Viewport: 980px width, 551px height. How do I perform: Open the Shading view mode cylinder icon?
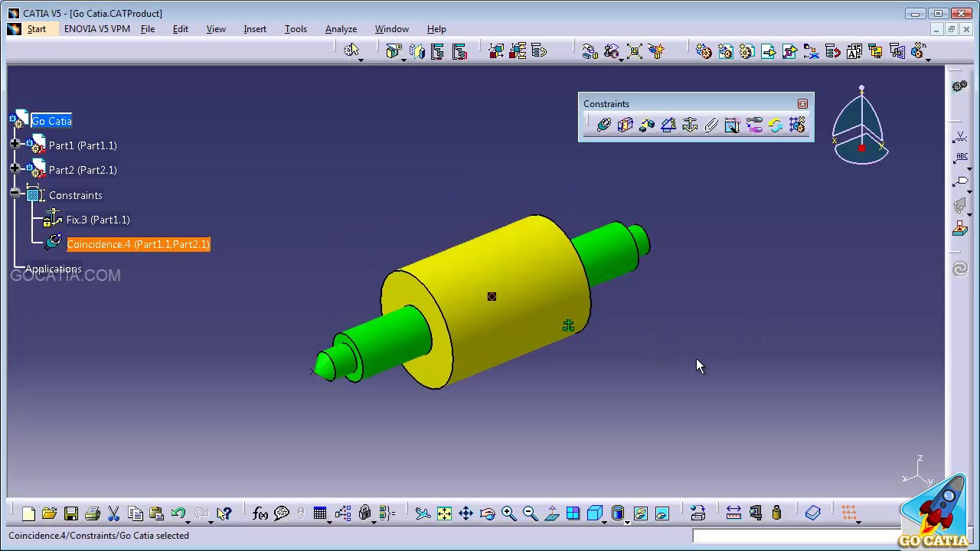[x=618, y=514]
